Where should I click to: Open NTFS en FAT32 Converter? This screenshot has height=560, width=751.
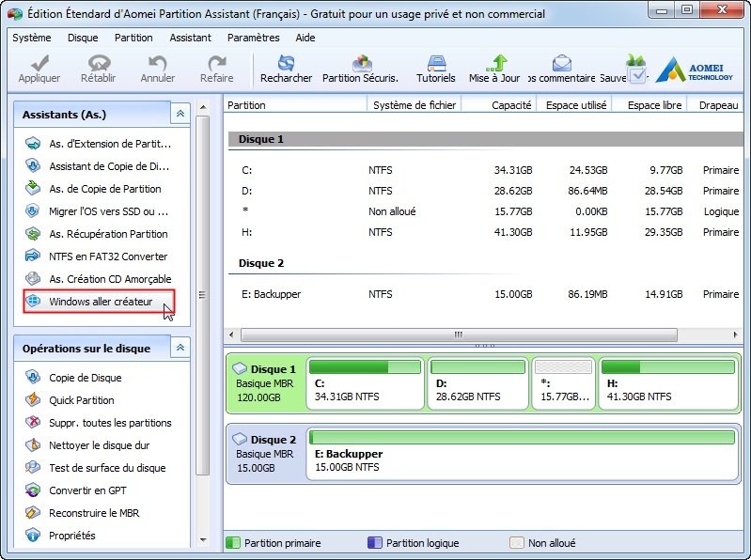pyautogui.click(x=96, y=257)
